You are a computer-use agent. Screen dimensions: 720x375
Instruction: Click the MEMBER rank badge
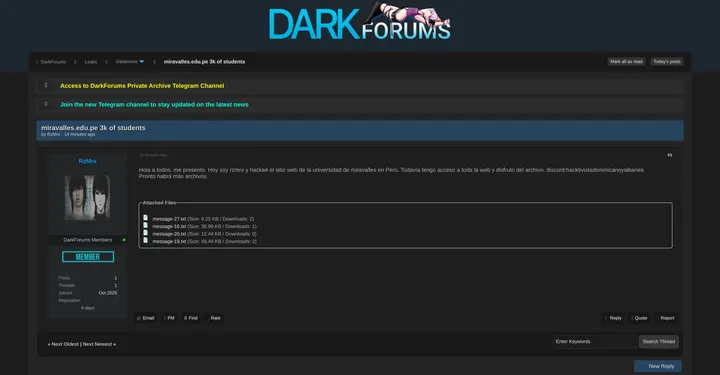[x=88, y=257]
